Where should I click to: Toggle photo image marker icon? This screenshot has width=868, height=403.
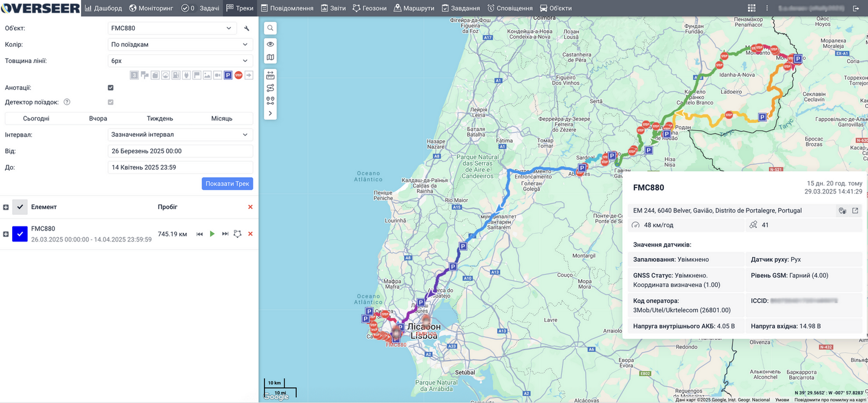tap(207, 75)
